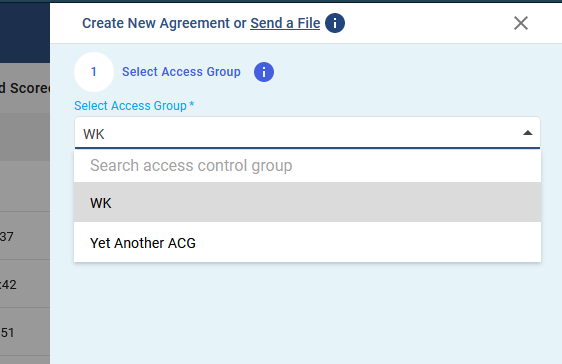Image resolution: width=562 pixels, height=364 pixels.
Task: Click the Select Access Group required field label
Action: [x=134, y=106]
